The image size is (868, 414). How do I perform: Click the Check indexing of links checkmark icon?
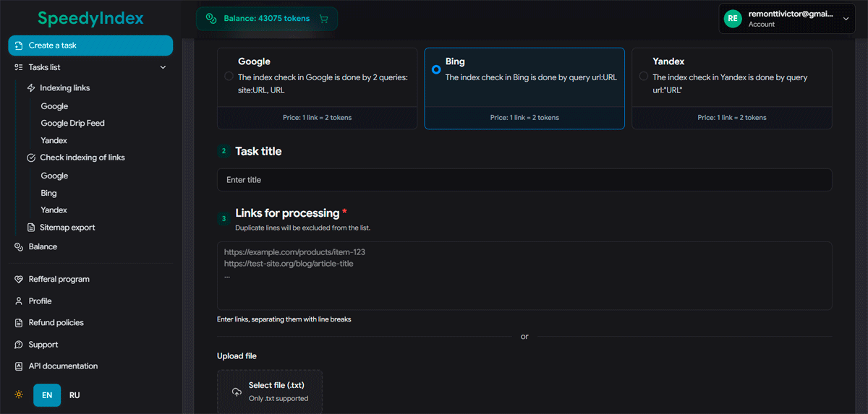[31, 158]
